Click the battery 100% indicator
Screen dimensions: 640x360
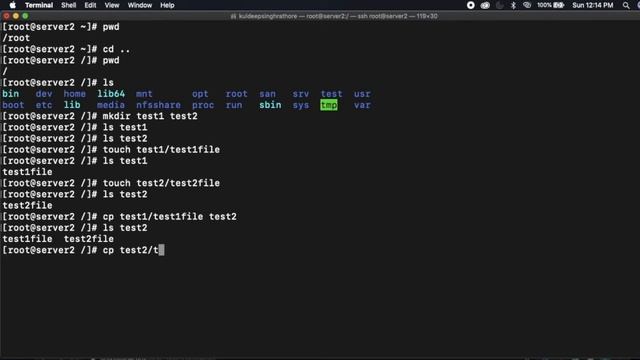click(x=550, y=5)
